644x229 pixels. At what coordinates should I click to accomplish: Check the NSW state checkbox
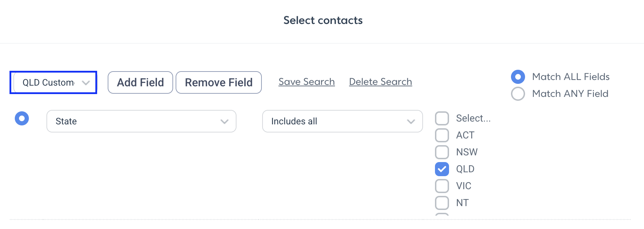(442, 152)
